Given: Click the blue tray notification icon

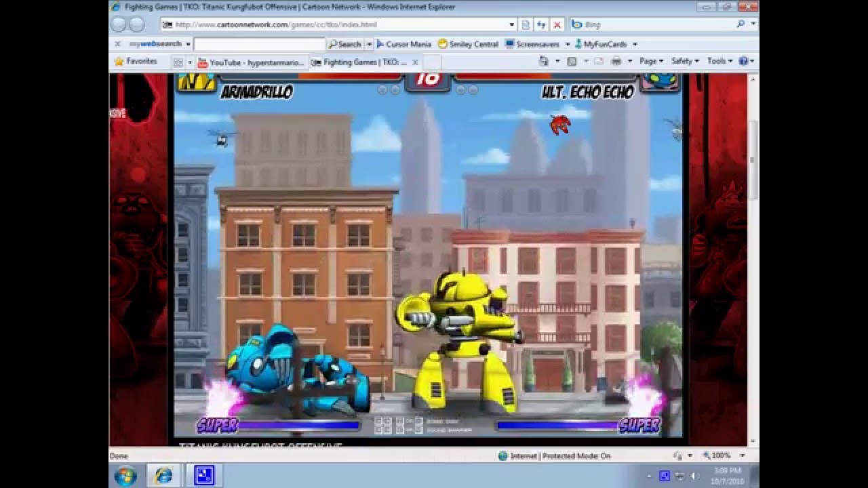Looking at the screenshot, I should 665,476.
